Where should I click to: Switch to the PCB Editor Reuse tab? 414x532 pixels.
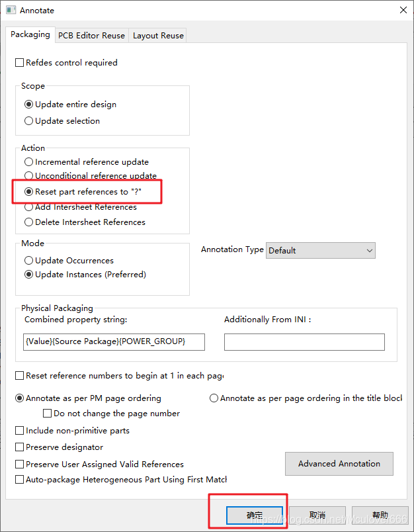(x=91, y=36)
